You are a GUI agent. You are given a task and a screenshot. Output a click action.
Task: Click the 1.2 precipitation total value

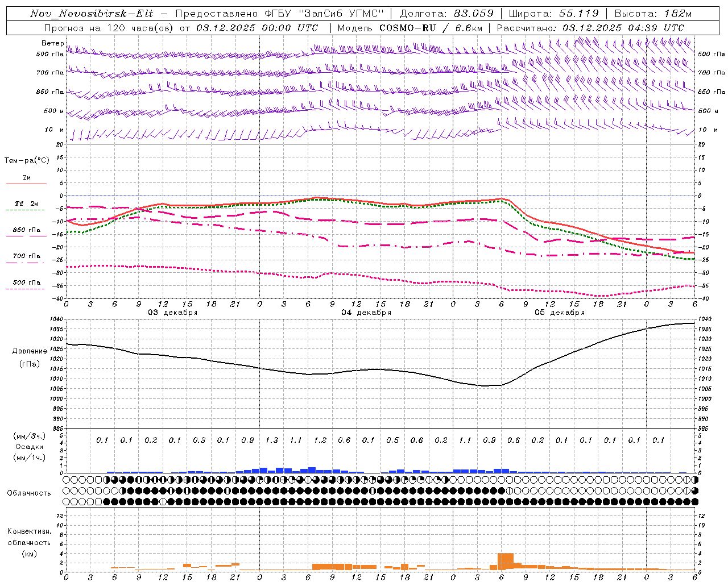320,440
